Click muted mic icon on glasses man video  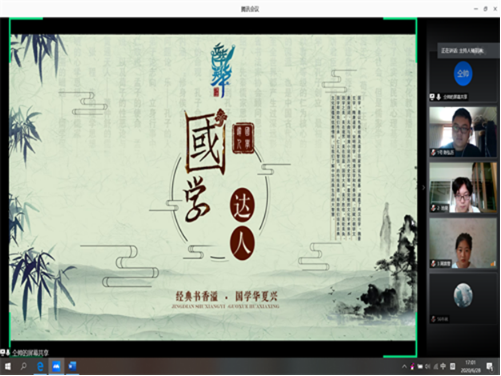click(433, 152)
